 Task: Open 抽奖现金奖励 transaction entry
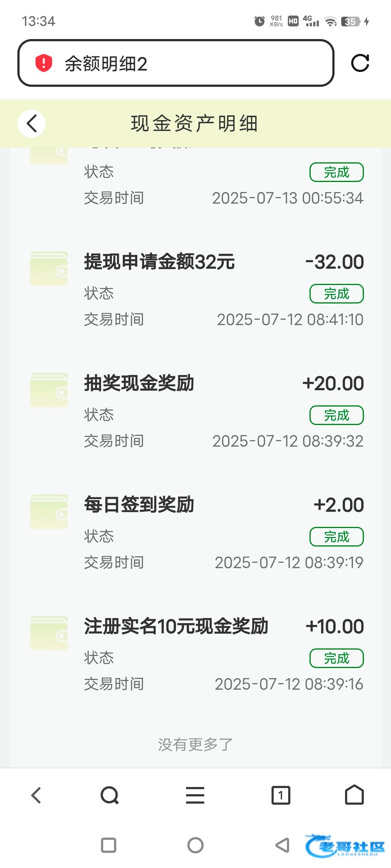[139, 383]
